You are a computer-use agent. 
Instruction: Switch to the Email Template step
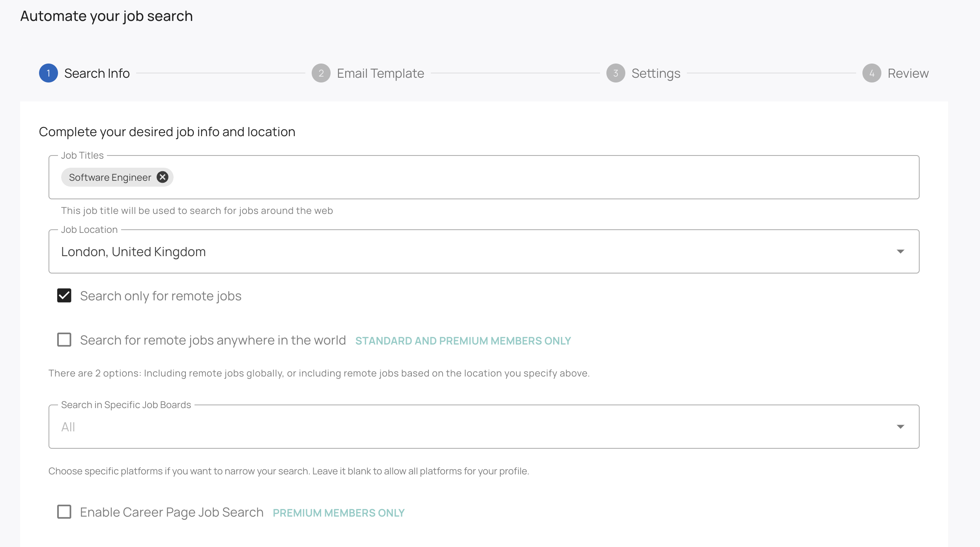click(x=380, y=73)
